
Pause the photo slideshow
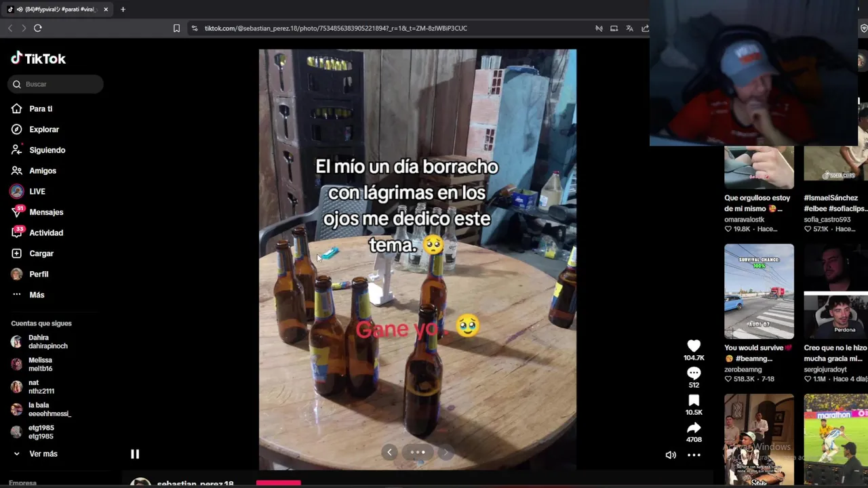[135, 454]
